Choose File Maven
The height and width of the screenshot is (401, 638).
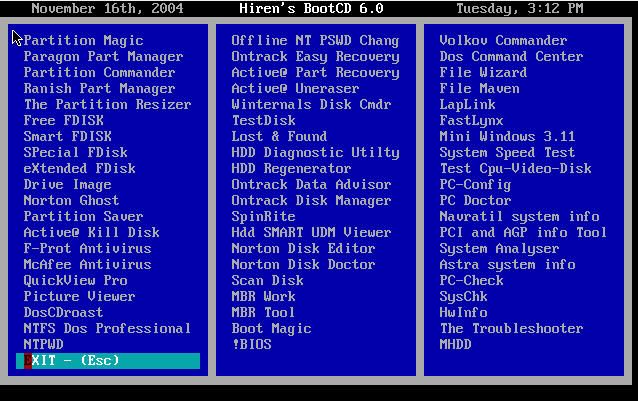pyautogui.click(x=479, y=88)
